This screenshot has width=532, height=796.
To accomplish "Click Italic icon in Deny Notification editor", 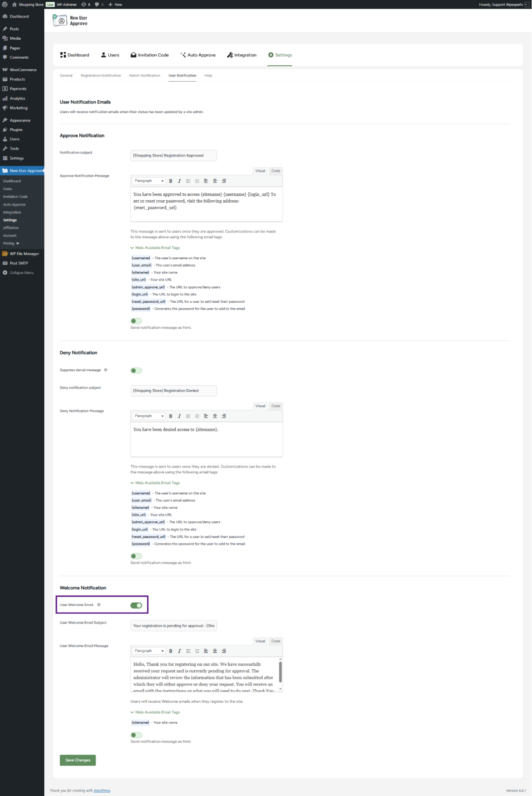I will (179, 416).
